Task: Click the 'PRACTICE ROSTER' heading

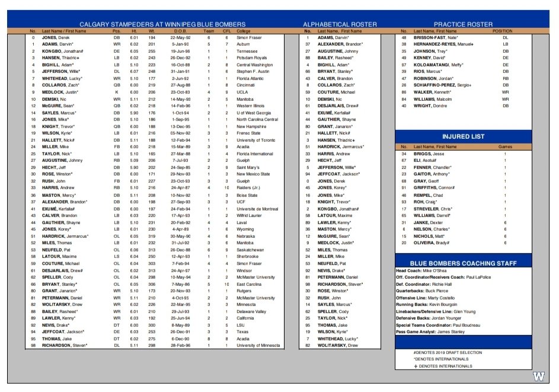Action: pos(463,24)
